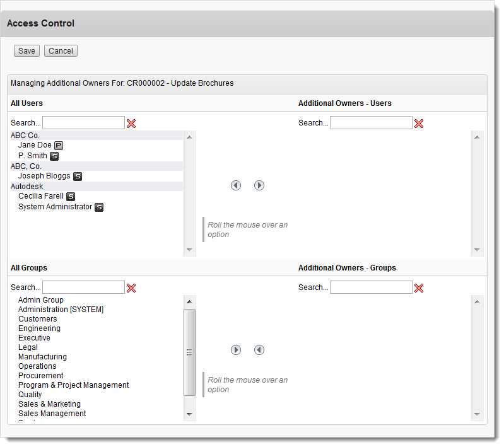This screenshot has height=447, width=504.
Task: Select user Joseph Bloggs
Action: pos(44,176)
